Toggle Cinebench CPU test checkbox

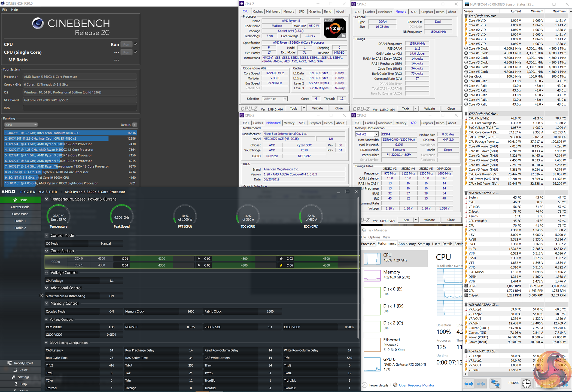coord(136,44)
